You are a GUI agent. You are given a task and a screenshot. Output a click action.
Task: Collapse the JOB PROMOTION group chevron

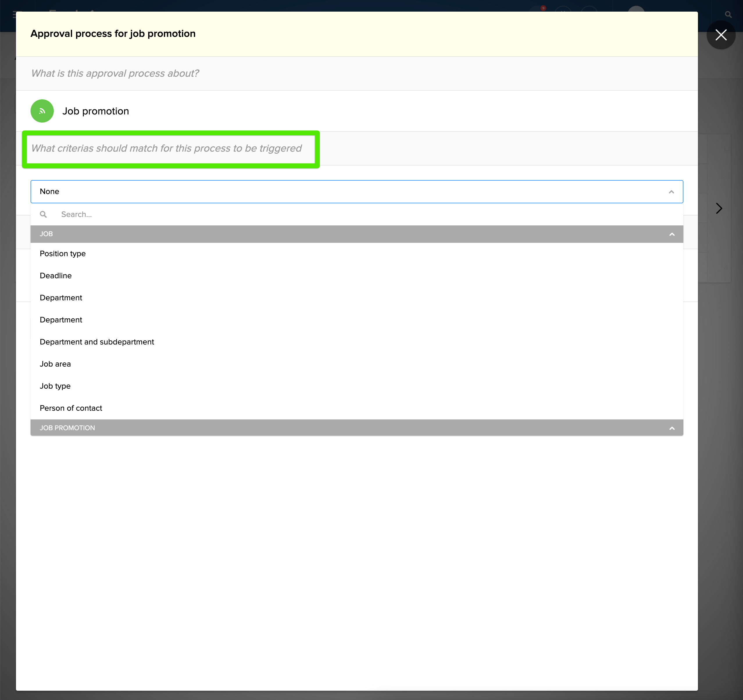tap(671, 428)
